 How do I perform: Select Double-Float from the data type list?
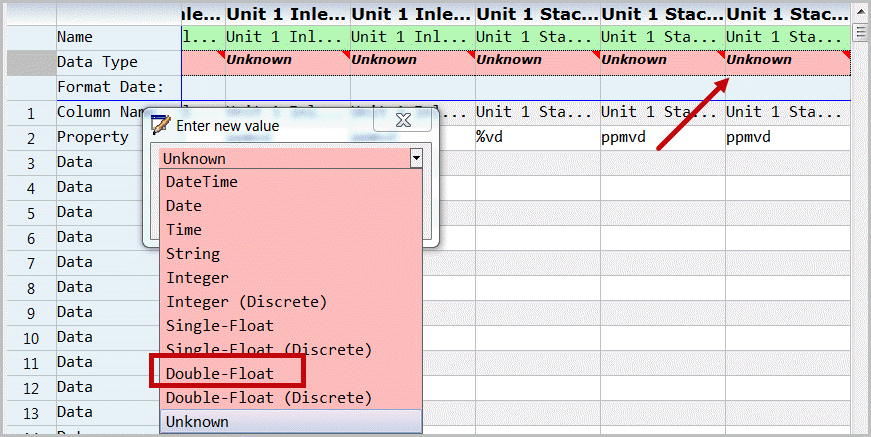(220, 373)
